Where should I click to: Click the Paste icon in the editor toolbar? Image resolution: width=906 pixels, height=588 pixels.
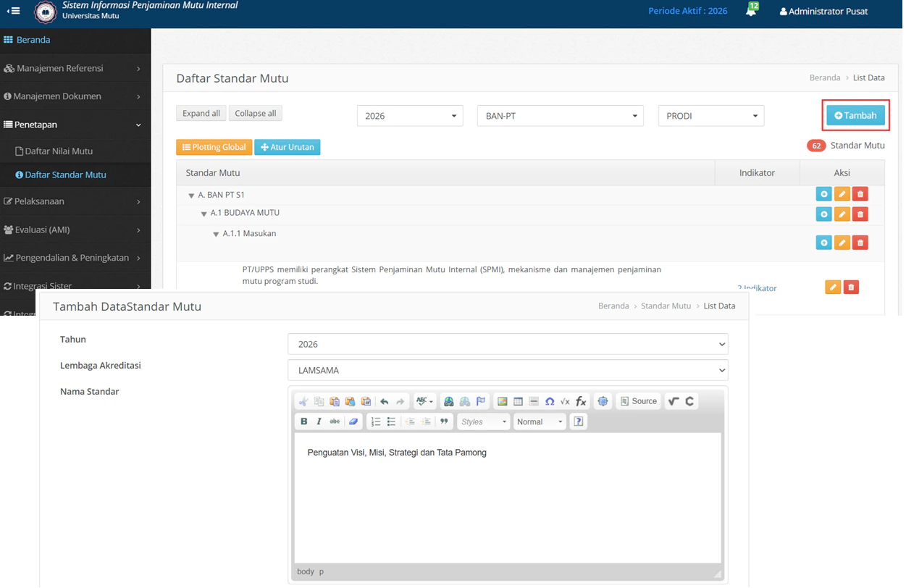point(335,401)
